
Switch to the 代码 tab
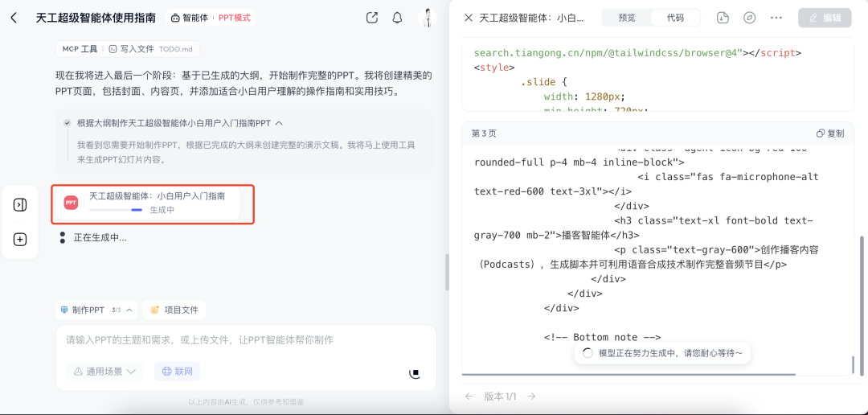pyautogui.click(x=675, y=18)
